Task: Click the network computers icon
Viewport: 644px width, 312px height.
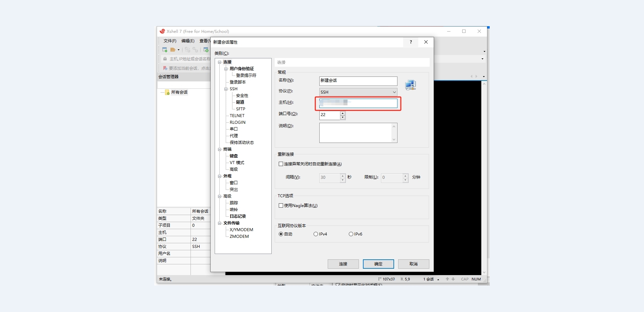Action: (x=410, y=85)
